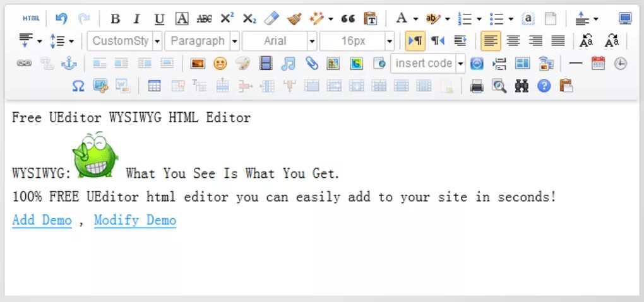Follow the Add Demo link
644x302 pixels.
coord(42,220)
